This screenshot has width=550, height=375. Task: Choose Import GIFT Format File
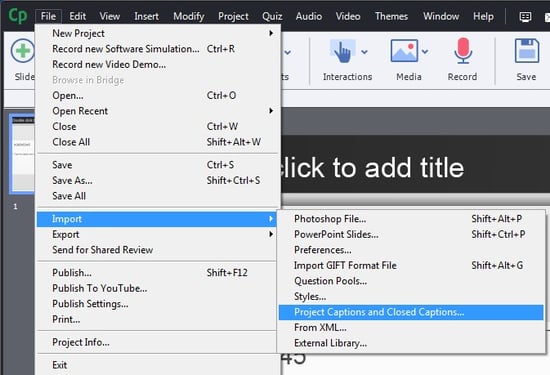411,266
